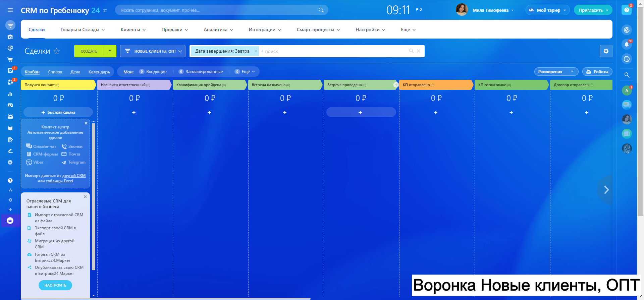Filter by Запланированные counter
644x300 pixels.
(x=201, y=71)
